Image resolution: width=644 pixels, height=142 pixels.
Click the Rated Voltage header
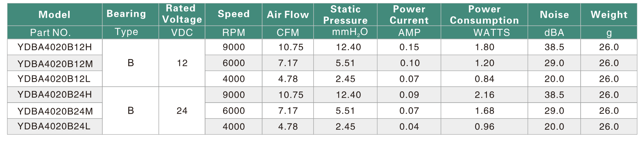coord(182,14)
